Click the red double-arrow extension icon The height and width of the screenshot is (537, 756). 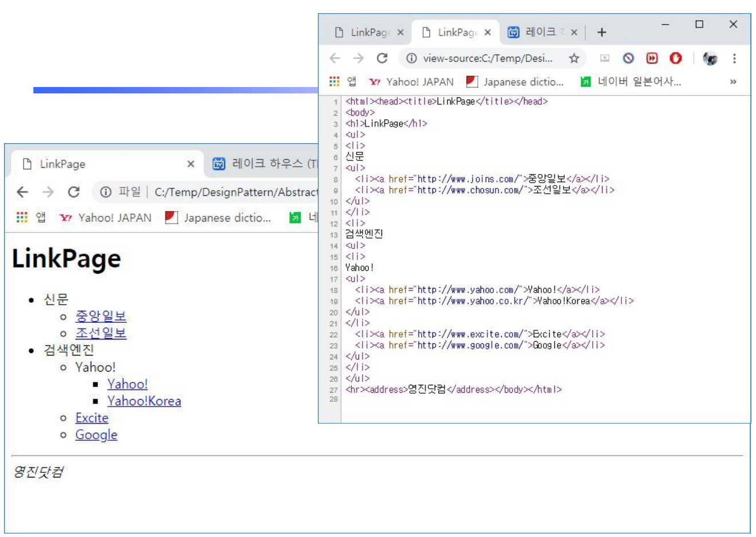pos(652,58)
